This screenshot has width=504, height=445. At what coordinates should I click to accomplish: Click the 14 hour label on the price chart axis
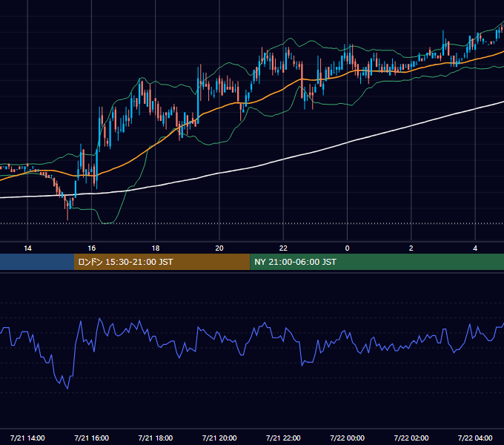click(x=27, y=248)
